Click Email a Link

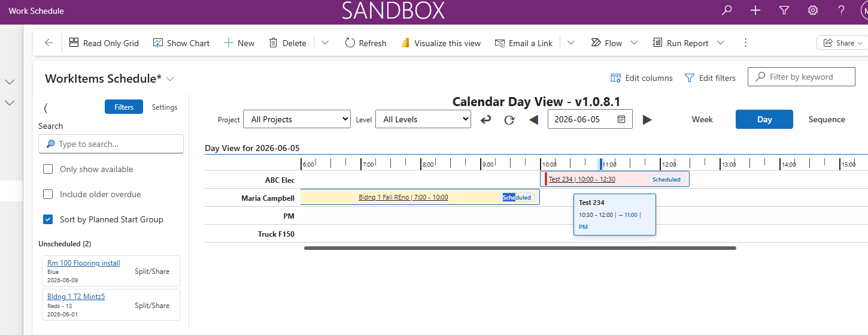[524, 43]
